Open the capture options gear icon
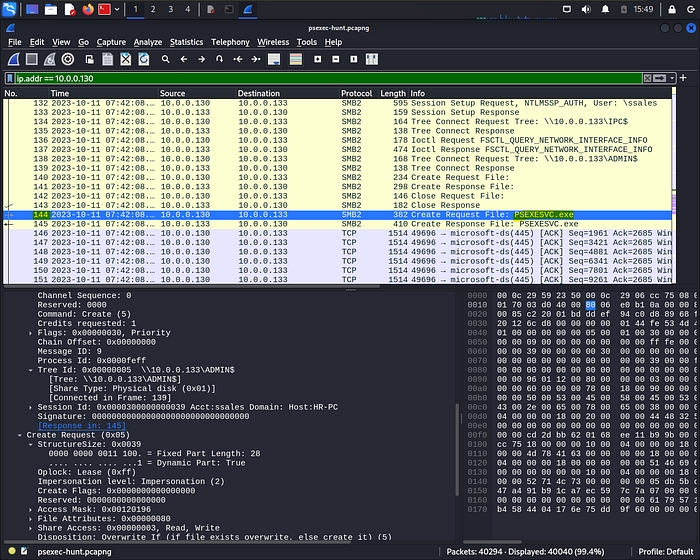The image size is (700, 560). pyautogui.click(x=66, y=59)
